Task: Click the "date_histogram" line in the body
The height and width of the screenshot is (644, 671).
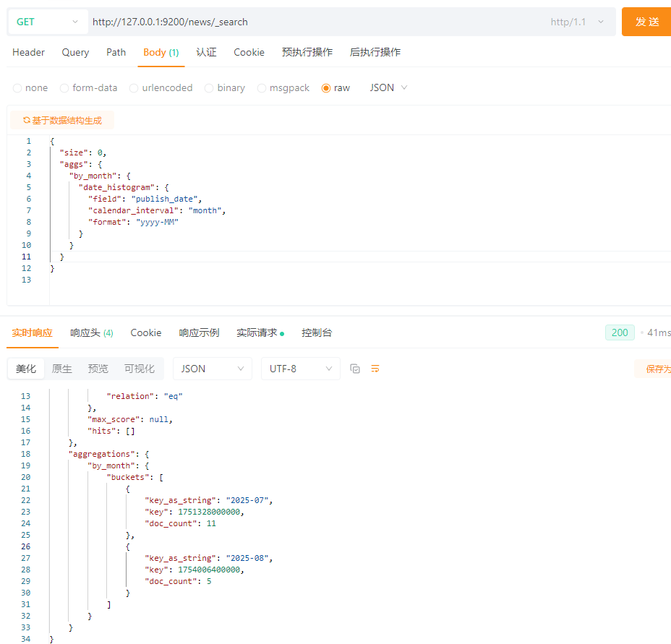Action: point(124,187)
